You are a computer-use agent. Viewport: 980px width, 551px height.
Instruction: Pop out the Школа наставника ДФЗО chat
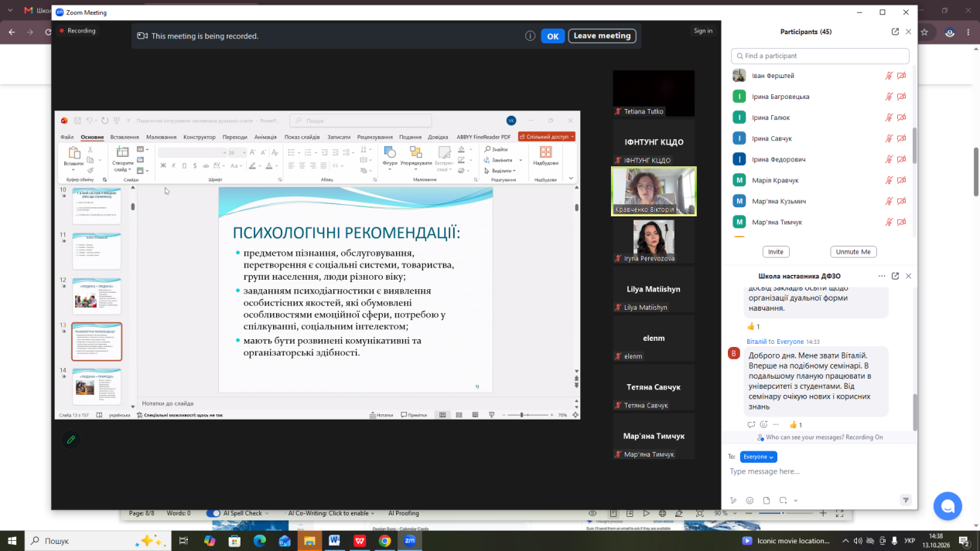point(895,276)
